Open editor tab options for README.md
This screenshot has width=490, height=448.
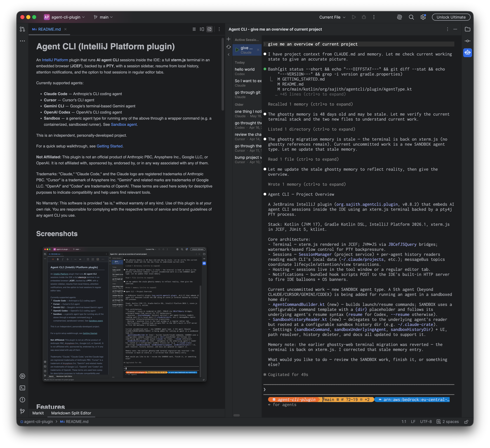pyautogui.click(x=219, y=29)
